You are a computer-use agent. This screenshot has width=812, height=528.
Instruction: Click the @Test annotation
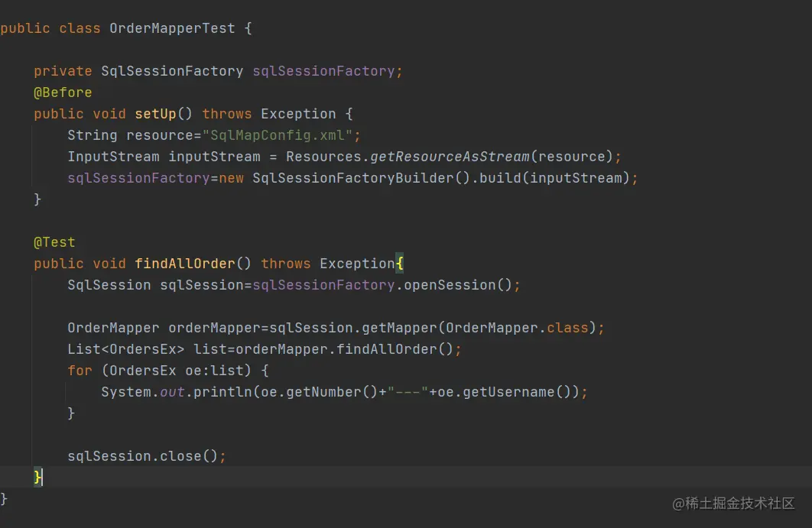(54, 242)
